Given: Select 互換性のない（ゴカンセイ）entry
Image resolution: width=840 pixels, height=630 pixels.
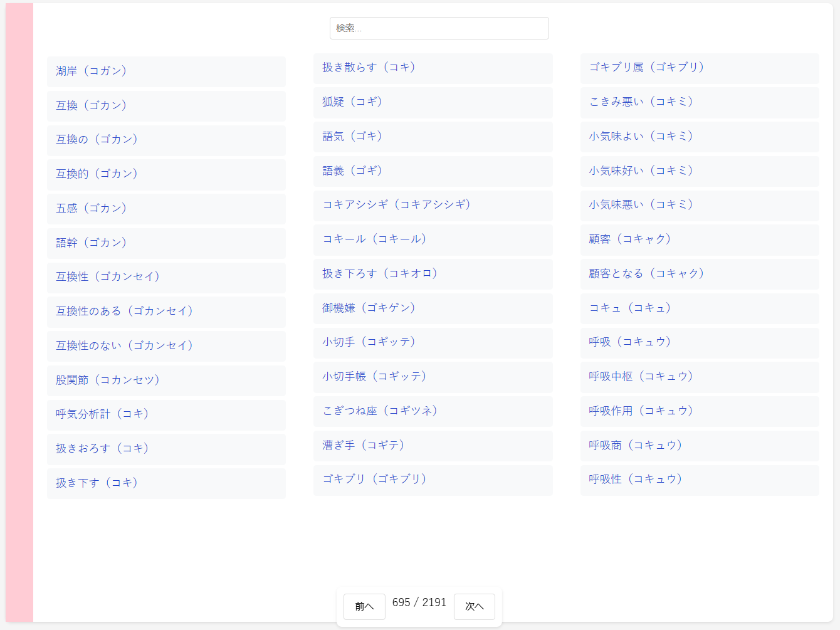Looking at the screenshot, I should click(x=166, y=346).
